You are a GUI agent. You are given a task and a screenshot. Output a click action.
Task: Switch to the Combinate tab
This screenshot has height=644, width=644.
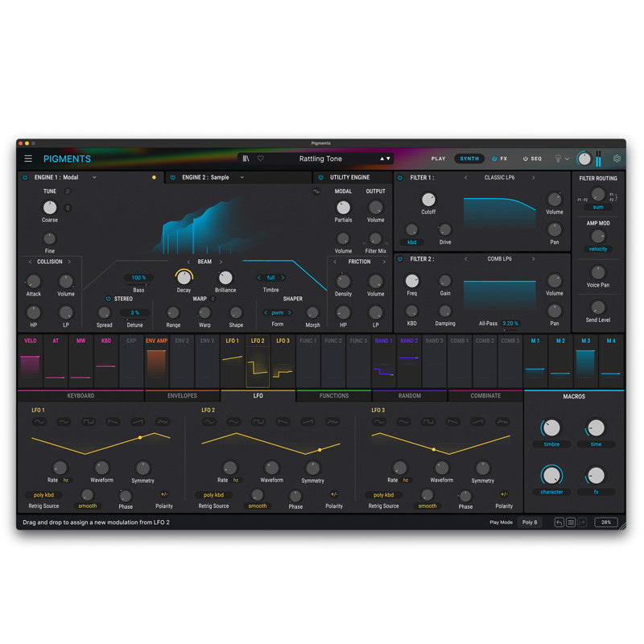[x=485, y=395]
